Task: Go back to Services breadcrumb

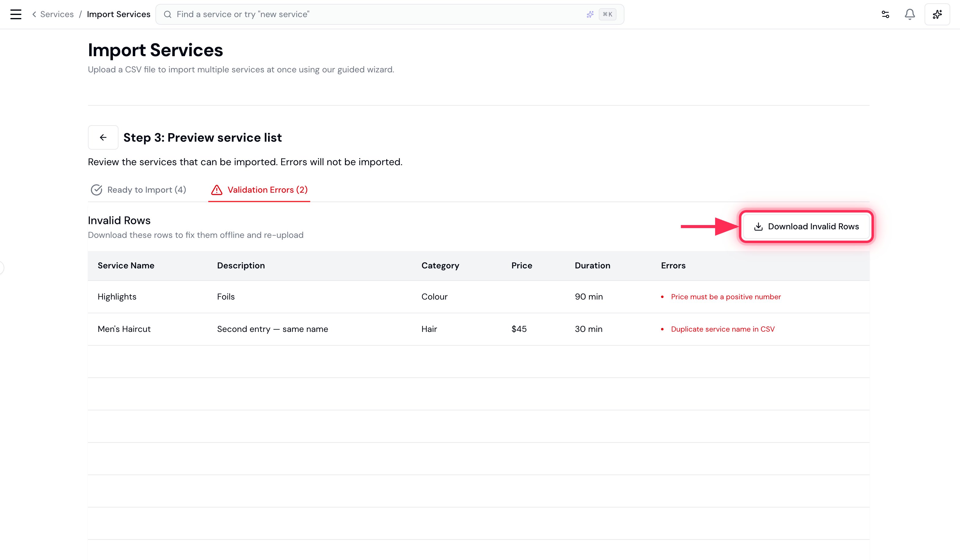Action: pos(53,14)
